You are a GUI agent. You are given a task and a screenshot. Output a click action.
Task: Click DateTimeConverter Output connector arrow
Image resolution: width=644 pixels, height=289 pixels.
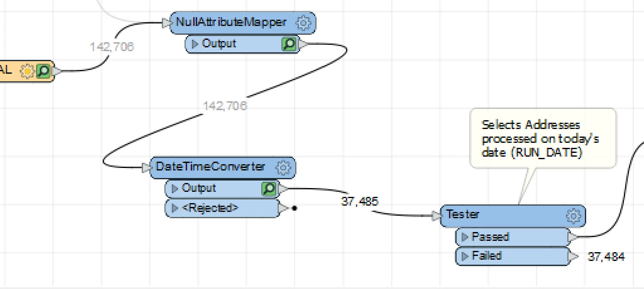(x=283, y=189)
